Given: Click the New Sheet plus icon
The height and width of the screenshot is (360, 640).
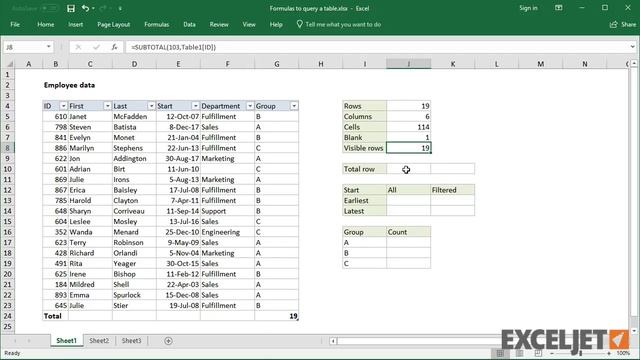Looking at the screenshot, I should coord(168,341).
